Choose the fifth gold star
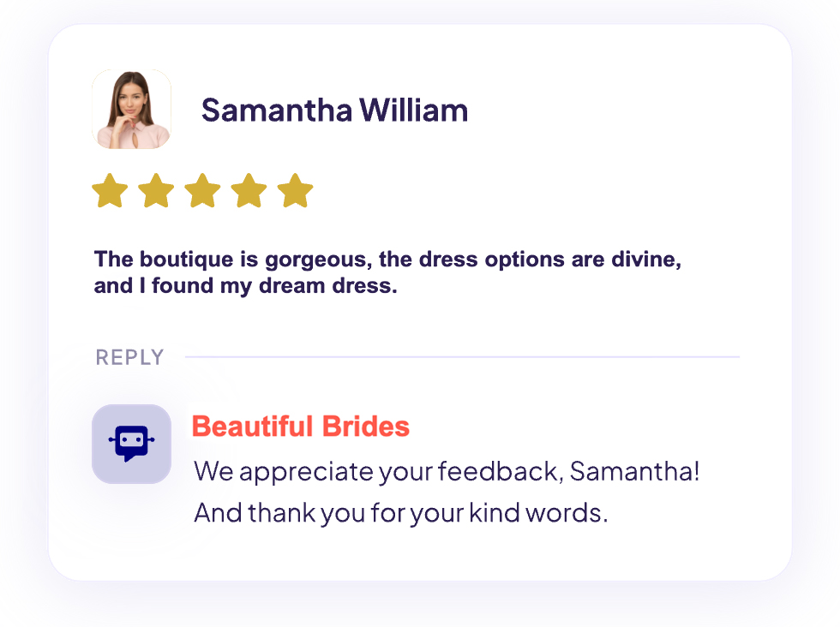Viewport: 840px width, 627px height. (x=295, y=190)
